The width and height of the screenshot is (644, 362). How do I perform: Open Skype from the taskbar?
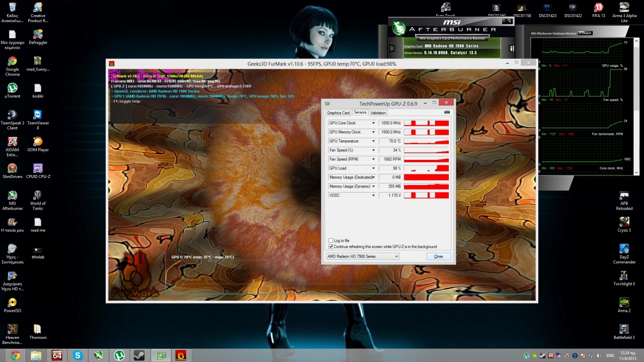(77, 355)
